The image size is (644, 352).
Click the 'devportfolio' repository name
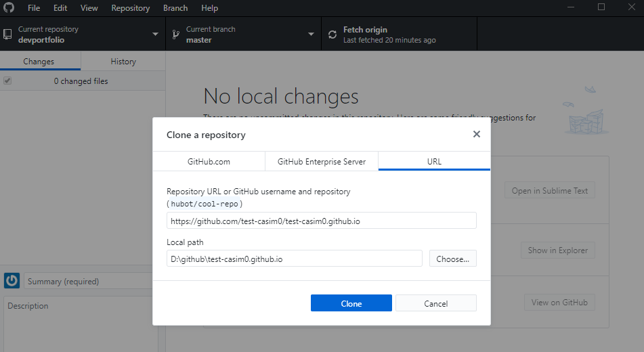point(41,40)
